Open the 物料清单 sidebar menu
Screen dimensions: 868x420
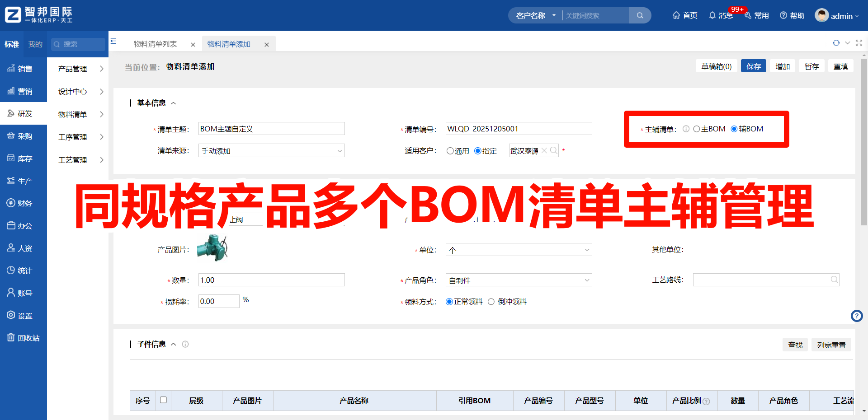tap(72, 114)
